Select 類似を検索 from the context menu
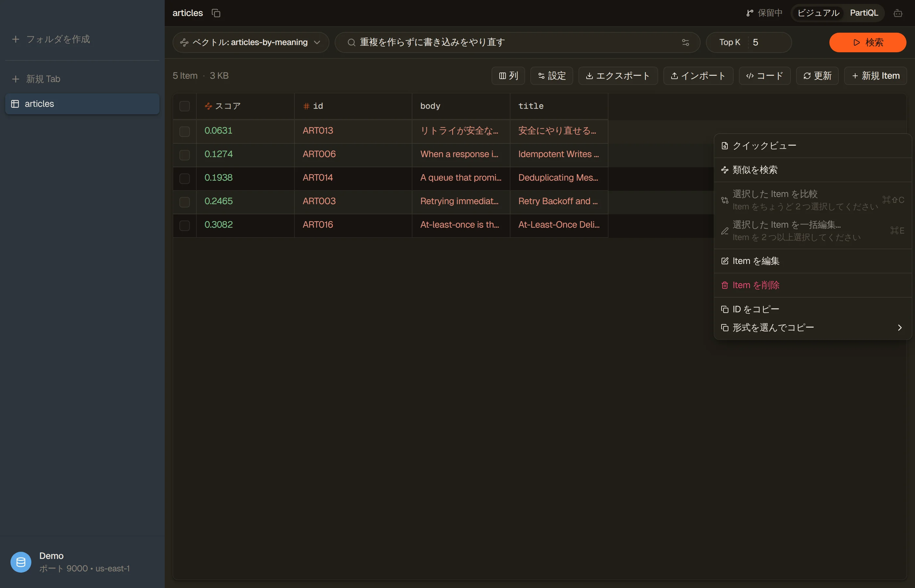The image size is (915, 588). pos(813,170)
